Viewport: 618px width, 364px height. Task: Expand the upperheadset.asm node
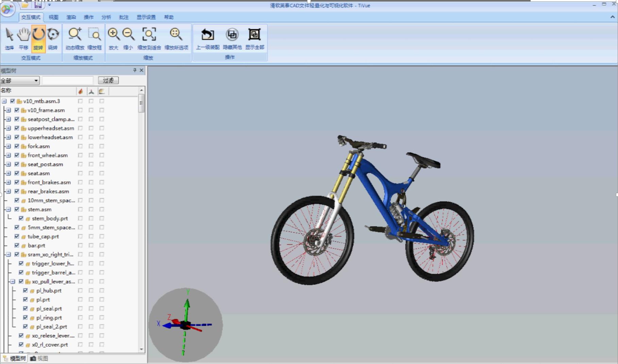9,128
